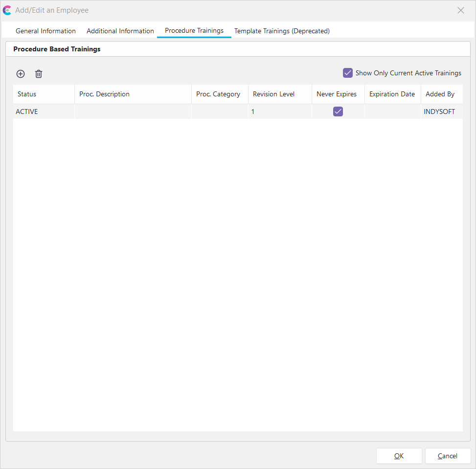Screen dimensions: 476x469
Task: Click the add training plus icon
Action: click(21, 74)
